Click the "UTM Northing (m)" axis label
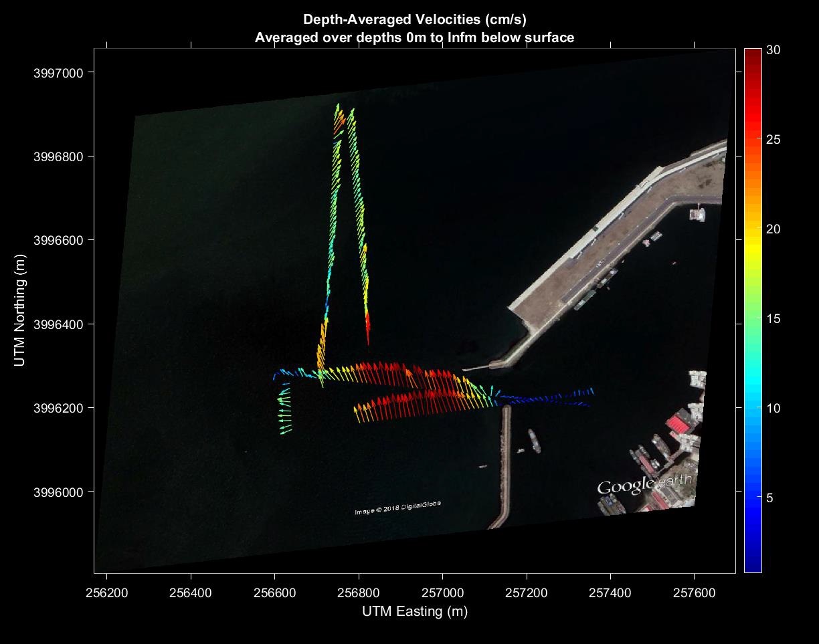Screen dimensions: 819x644 pyautogui.click(x=20, y=310)
